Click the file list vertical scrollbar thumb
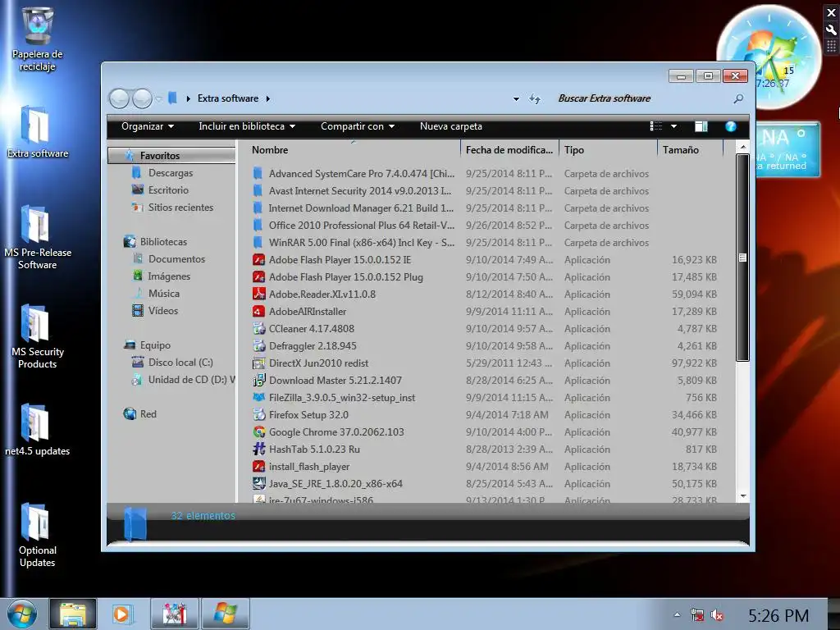Viewport: 840px width, 630px height. (742, 258)
